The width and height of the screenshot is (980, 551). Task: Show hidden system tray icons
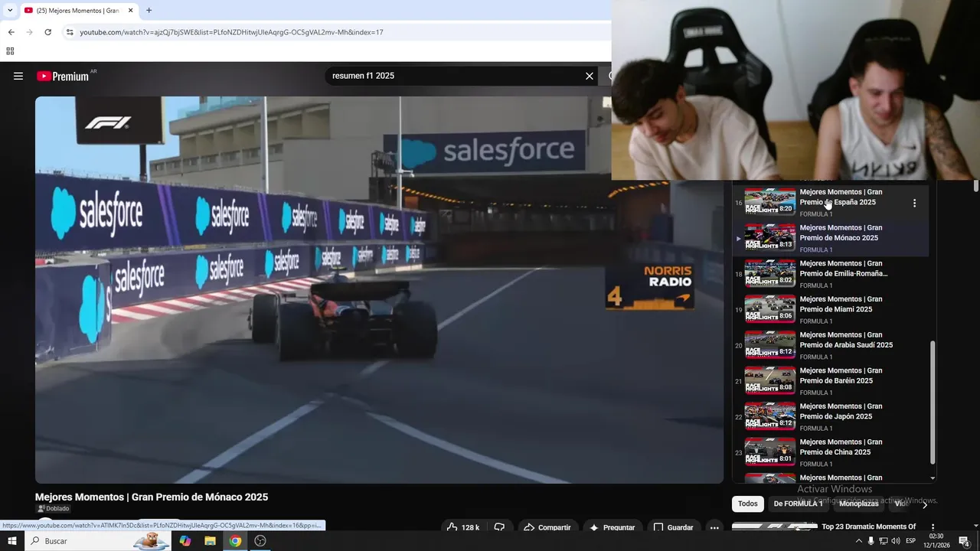(859, 541)
